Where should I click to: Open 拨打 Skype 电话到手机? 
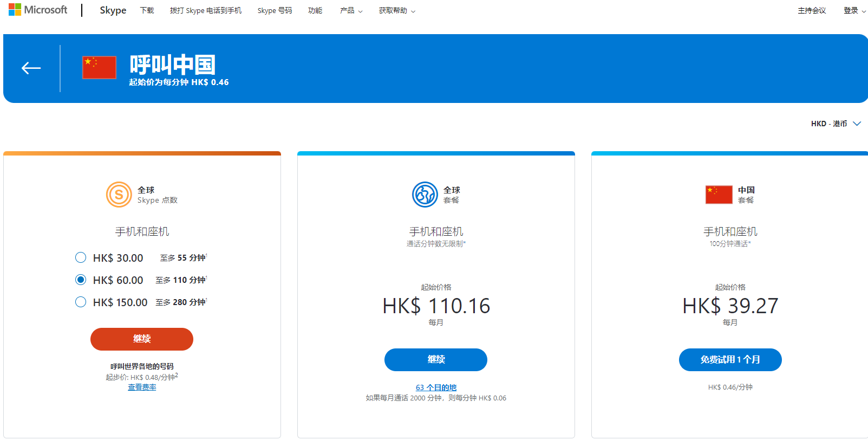point(206,10)
